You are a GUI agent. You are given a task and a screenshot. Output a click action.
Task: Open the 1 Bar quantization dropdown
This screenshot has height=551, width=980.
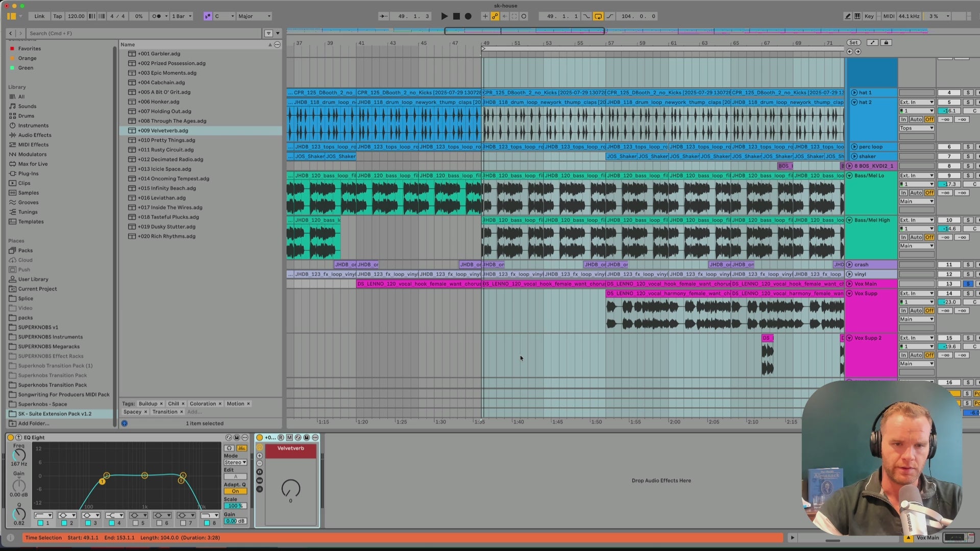coord(182,16)
